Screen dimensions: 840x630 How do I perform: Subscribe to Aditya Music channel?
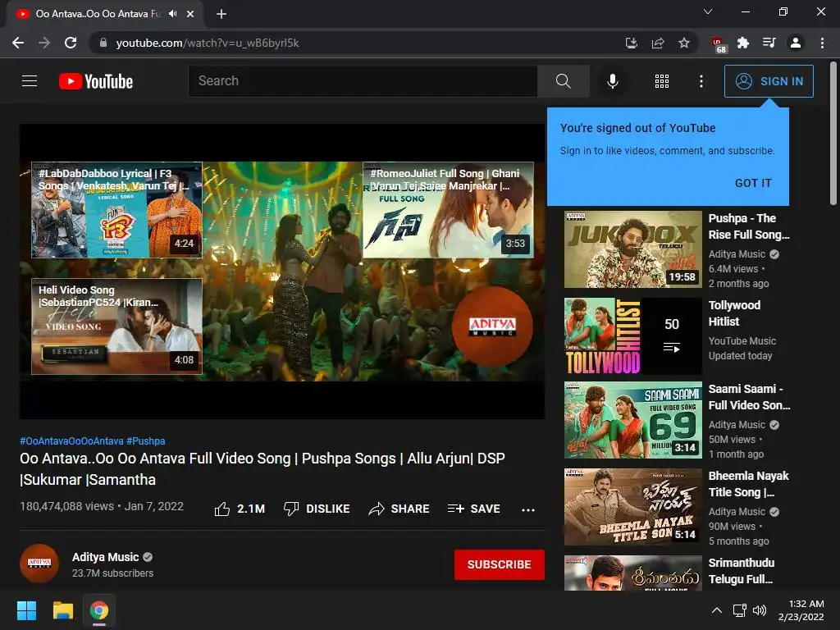click(x=500, y=564)
